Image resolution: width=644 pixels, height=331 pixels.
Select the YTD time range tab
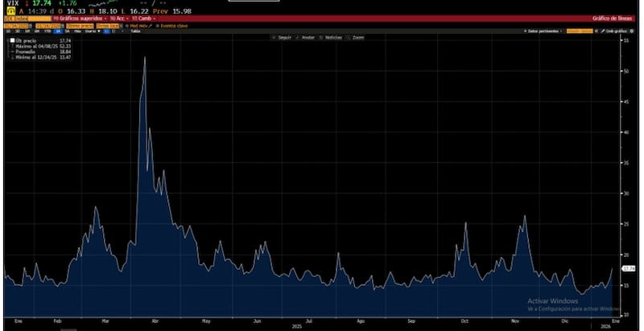49,31
